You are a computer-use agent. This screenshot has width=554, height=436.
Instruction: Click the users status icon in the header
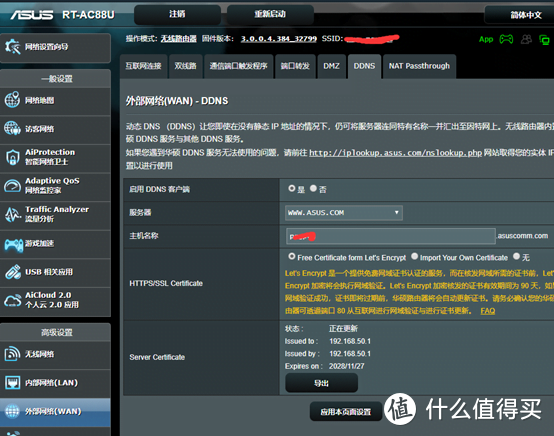(x=526, y=39)
